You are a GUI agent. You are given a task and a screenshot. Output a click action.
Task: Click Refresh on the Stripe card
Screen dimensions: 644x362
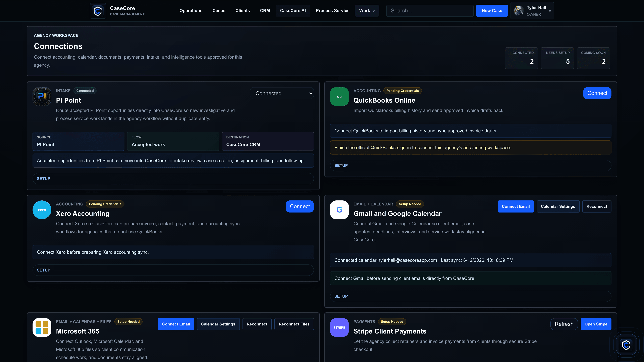[564, 324]
